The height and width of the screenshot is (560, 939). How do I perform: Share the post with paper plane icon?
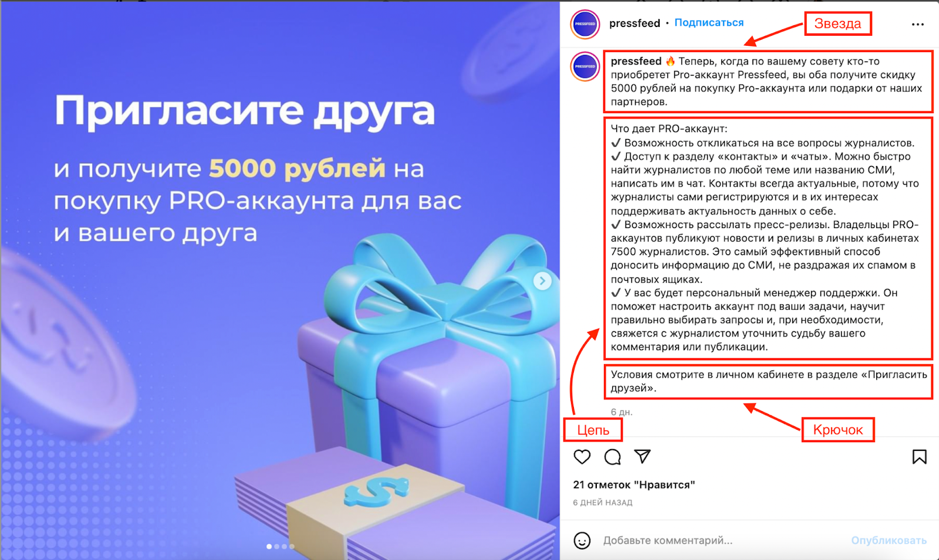[x=643, y=456]
